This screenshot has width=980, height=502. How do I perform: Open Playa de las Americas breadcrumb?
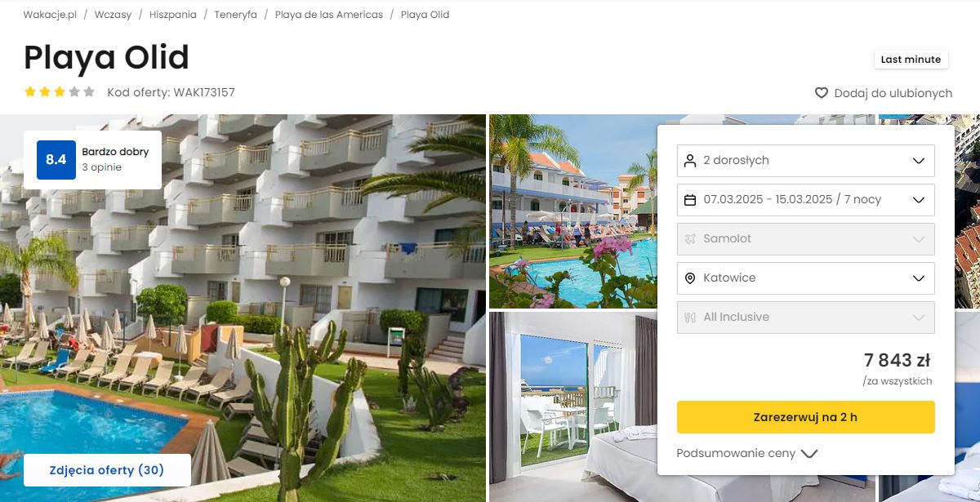pyautogui.click(x=329, y=15)
